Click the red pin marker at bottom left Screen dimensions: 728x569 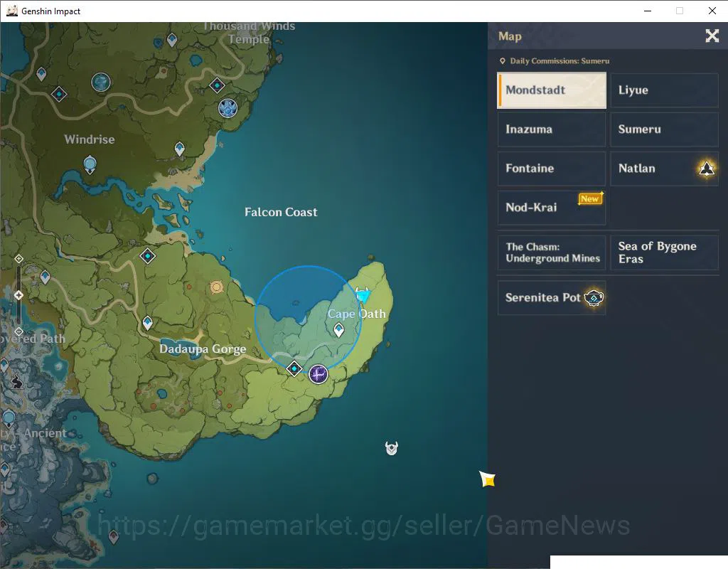click(x=113, y=538)
